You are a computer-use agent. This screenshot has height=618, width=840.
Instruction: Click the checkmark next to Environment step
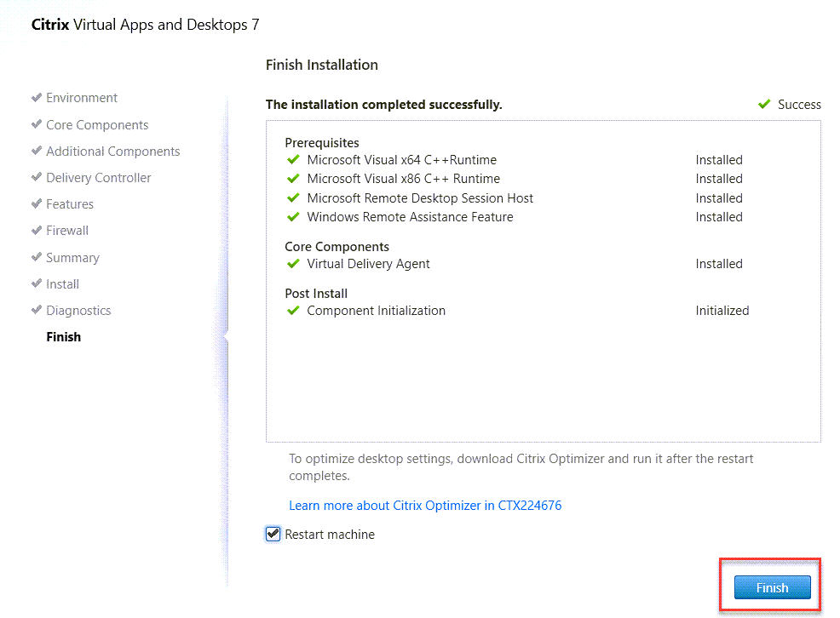click(x=37, y=98)
